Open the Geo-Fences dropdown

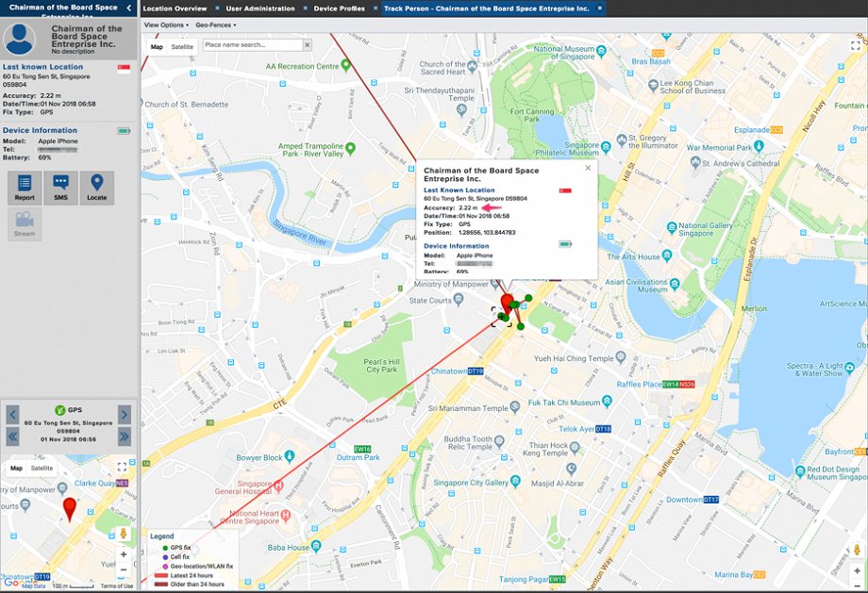point(215,25)
